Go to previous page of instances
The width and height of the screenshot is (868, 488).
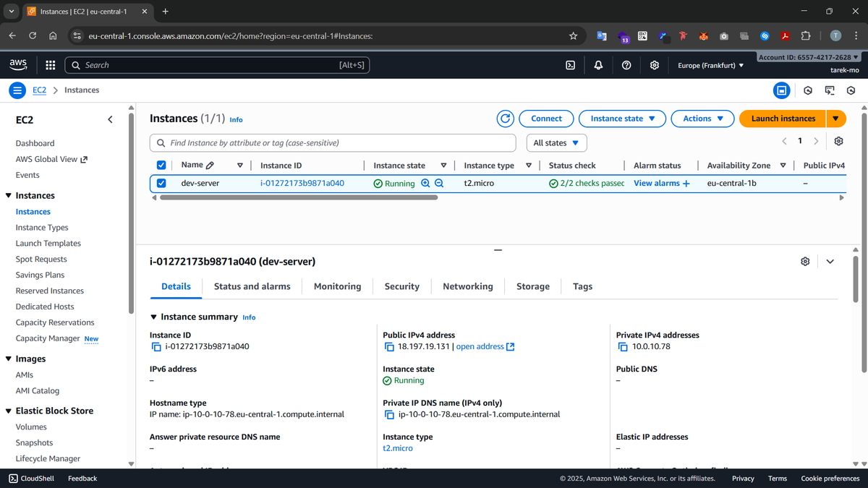(784, 142)
